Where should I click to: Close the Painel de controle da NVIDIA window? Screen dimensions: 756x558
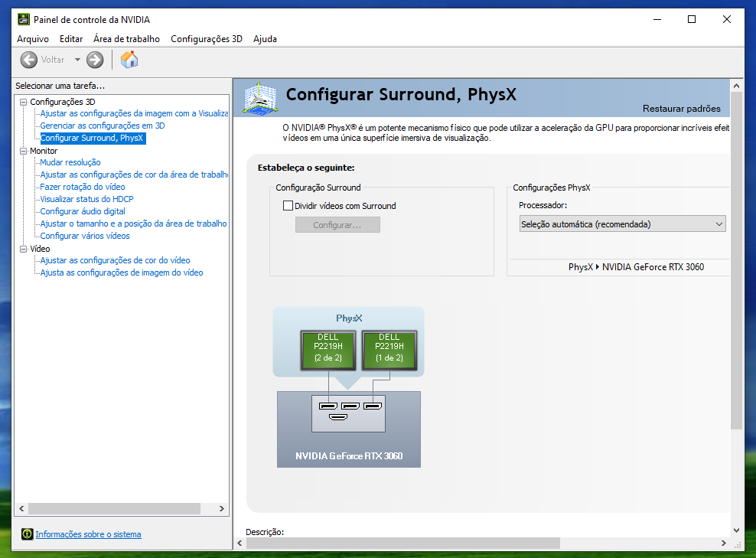[x=727, y=19]
